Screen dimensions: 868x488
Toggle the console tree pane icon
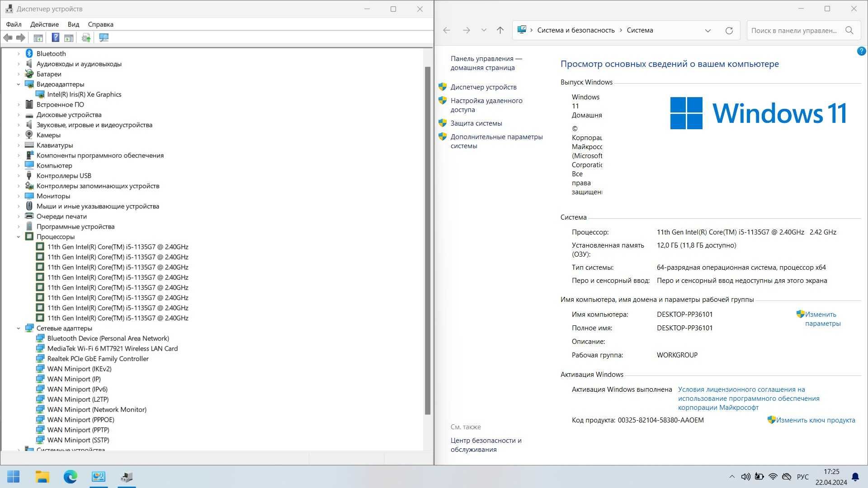pos(38,38)
